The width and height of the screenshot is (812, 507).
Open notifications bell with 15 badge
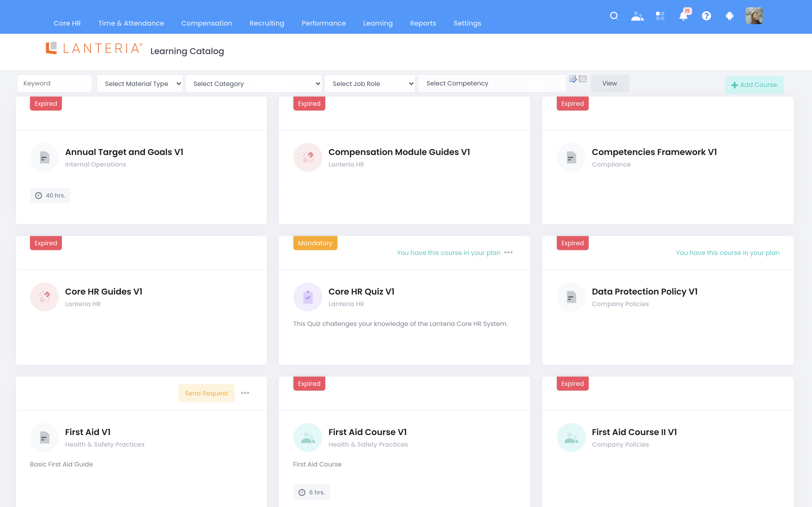(683, 16)
